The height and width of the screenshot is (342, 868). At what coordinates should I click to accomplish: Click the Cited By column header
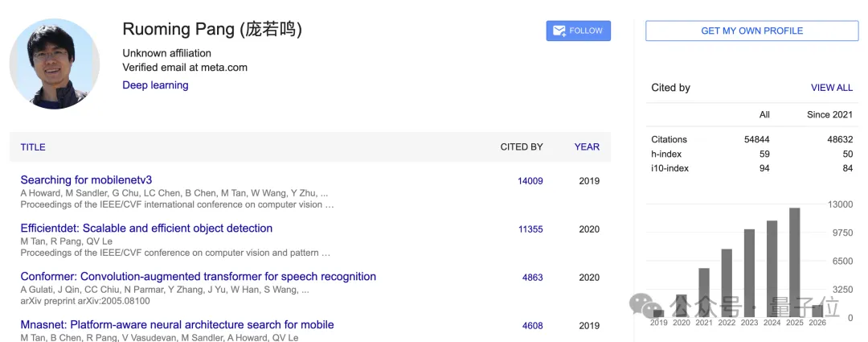[522, 147]
